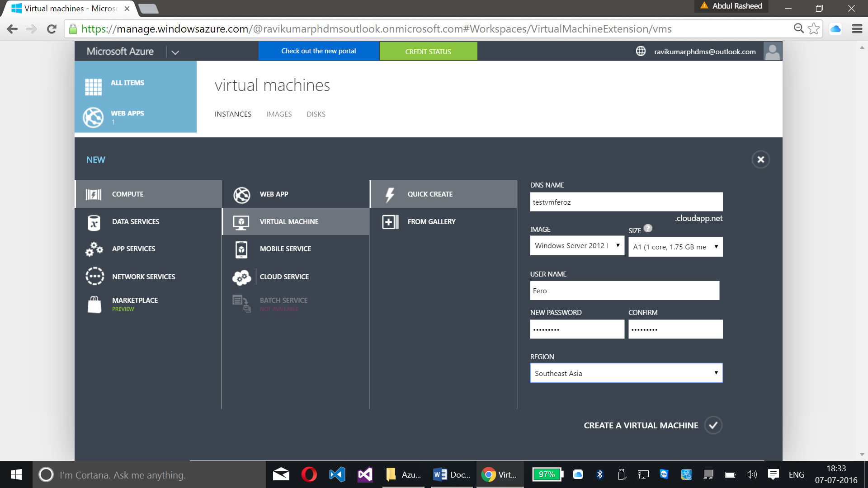This screenshot has width=868, height=488.
Task: Open the user account avatar
Action: coord(772,51)
